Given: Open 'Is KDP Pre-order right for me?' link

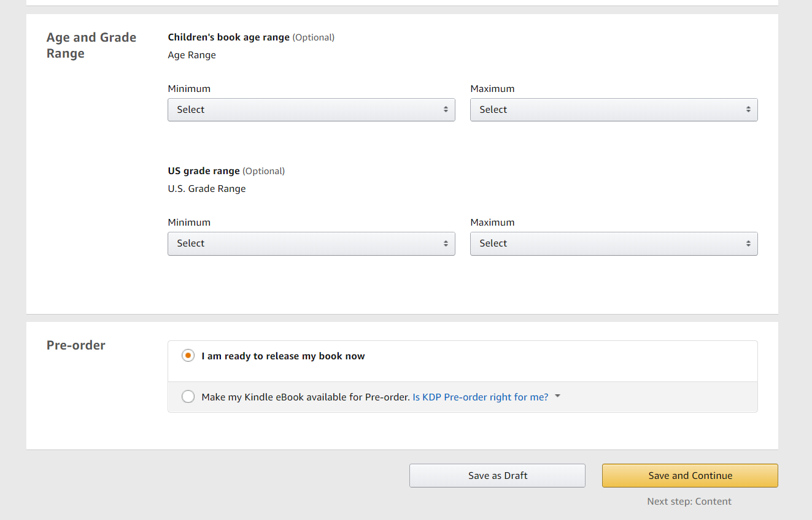Looking at the screenshot, I should pos(480,397).
